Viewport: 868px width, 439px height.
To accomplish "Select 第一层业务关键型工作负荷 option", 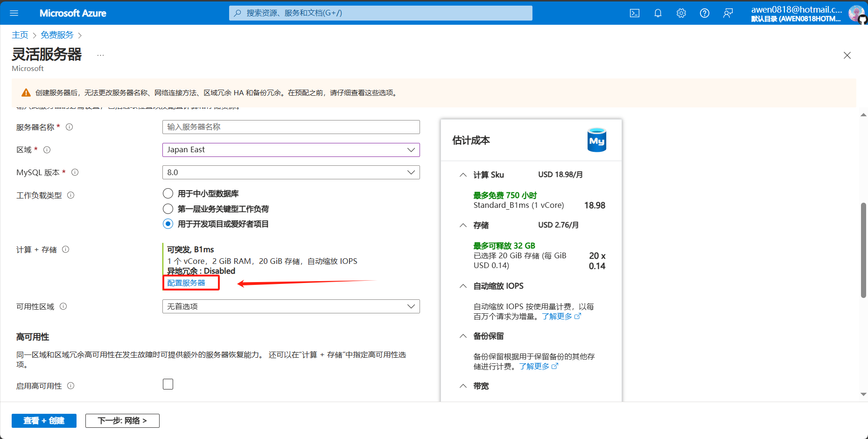I will 168,209.
